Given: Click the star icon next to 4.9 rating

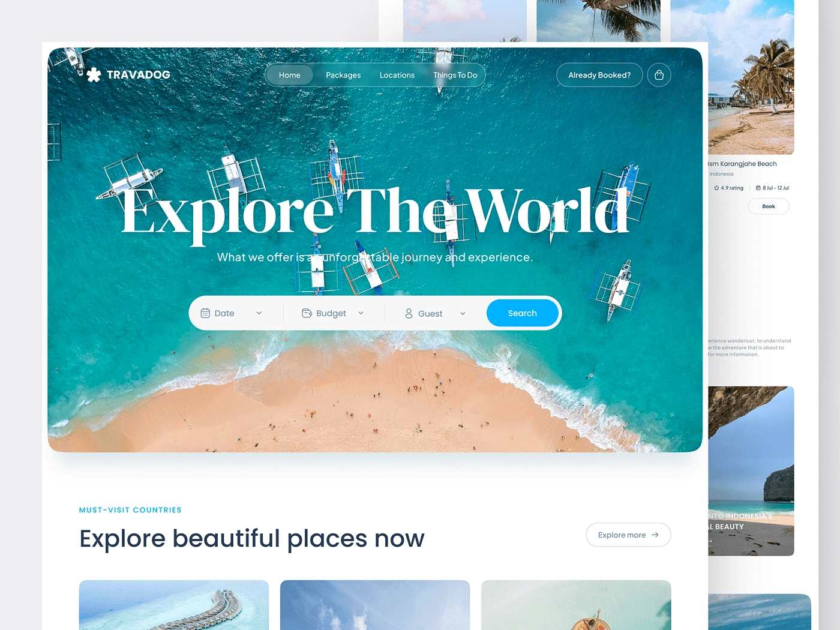Looking at the screenshot, I should click(716, 188).
